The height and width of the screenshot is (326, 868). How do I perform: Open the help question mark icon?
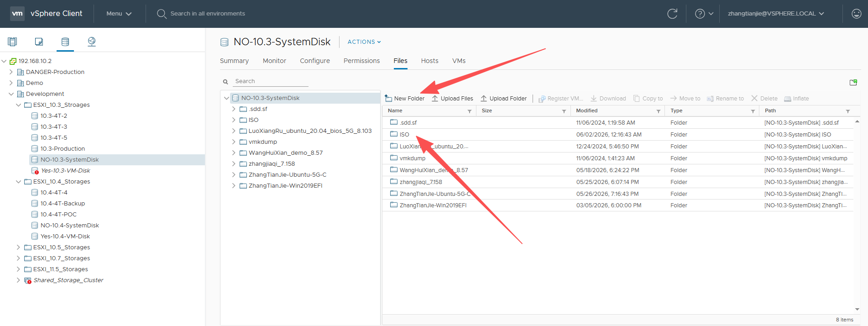tap(700, 14)
